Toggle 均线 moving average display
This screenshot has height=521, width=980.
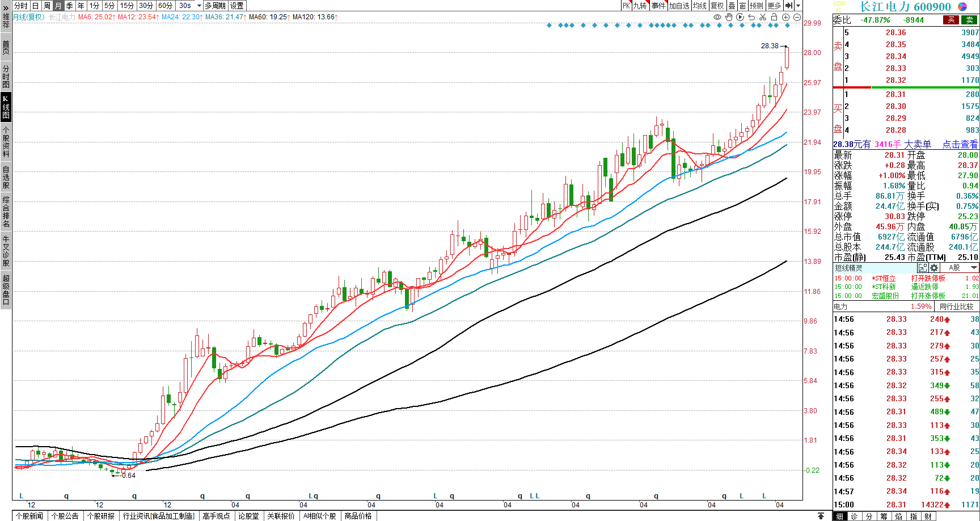[700, 6]
